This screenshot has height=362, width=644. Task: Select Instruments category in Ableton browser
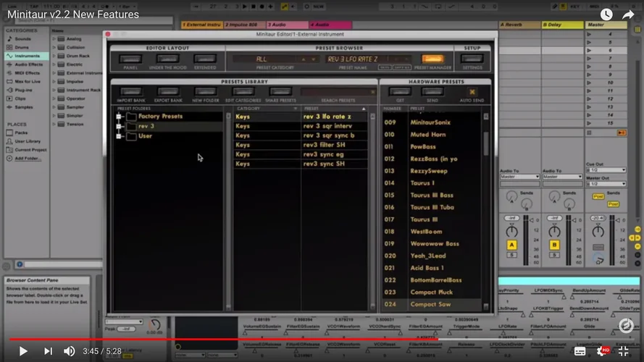pos(27,56)
